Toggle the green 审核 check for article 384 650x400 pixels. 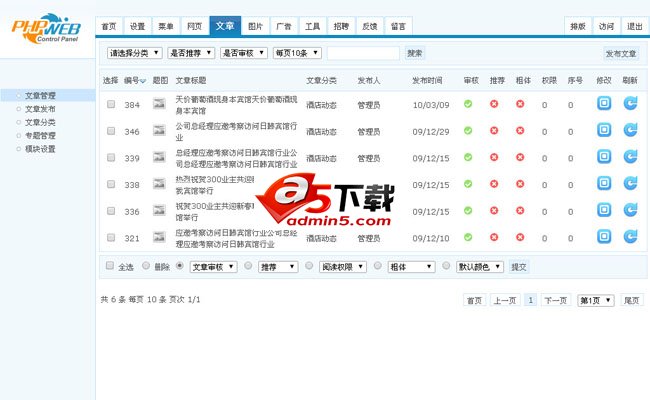pyautogui.click(x=468, y=104)
